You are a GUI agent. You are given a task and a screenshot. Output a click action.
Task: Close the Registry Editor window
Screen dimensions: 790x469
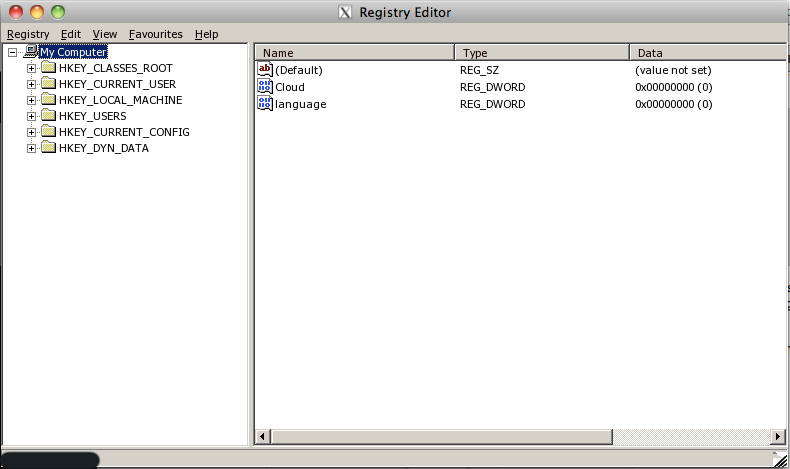[16, 12]
